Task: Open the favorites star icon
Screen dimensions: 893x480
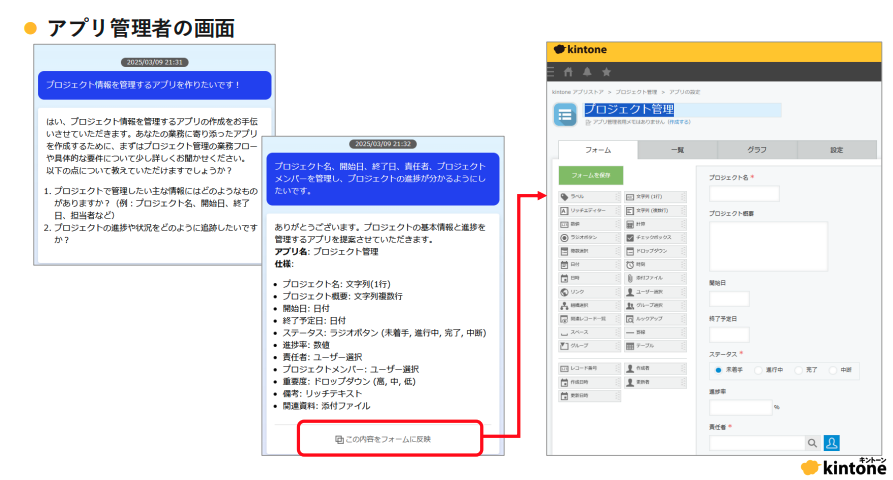Action: 607,72
